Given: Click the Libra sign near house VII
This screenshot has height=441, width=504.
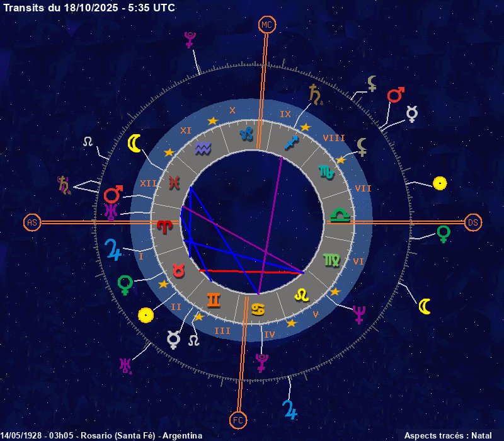Looking at the screenshot, I should point(340,215).
